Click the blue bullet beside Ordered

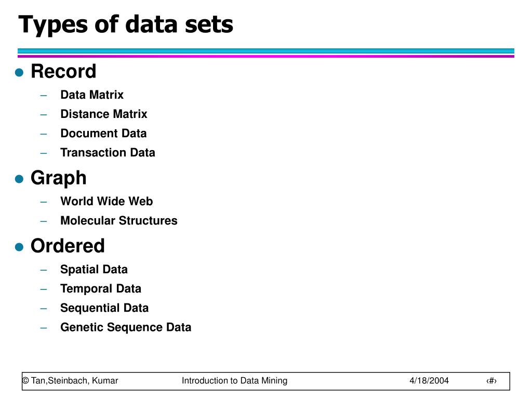[x=19, y=247]
